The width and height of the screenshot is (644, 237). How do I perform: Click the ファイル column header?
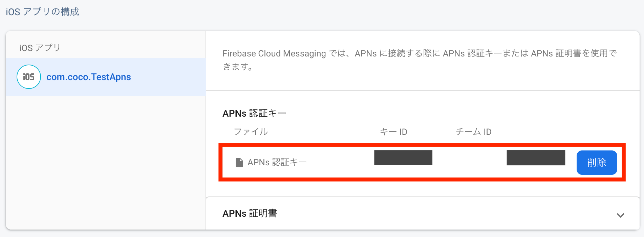point(251,132)
